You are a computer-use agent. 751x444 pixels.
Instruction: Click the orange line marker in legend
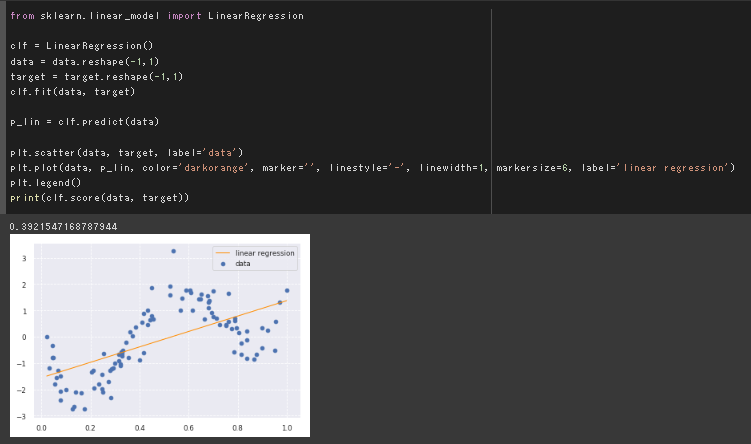point(221,253)
